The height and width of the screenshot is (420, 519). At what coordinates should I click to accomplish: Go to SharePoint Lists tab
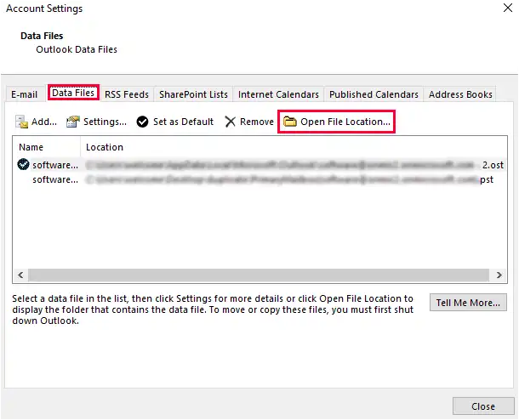[x=193, y=94]
